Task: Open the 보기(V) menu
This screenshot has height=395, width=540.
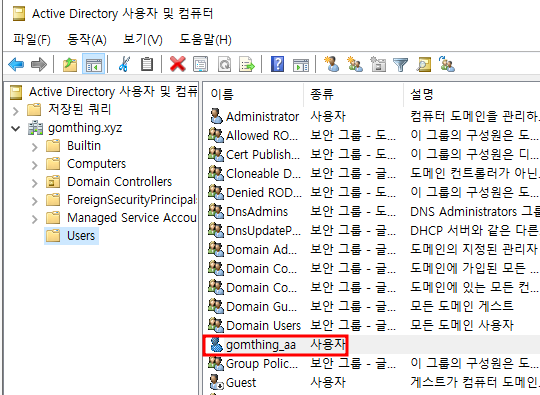Action: (143, 39)
